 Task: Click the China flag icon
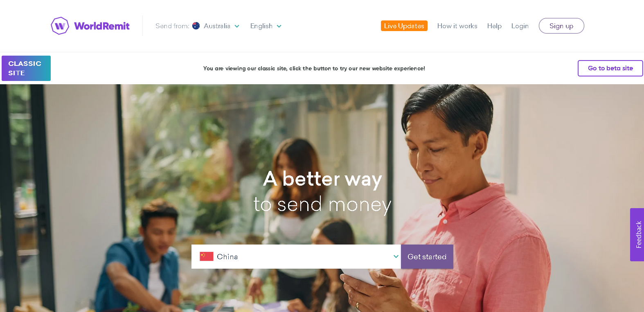click(x=207, y=256)
